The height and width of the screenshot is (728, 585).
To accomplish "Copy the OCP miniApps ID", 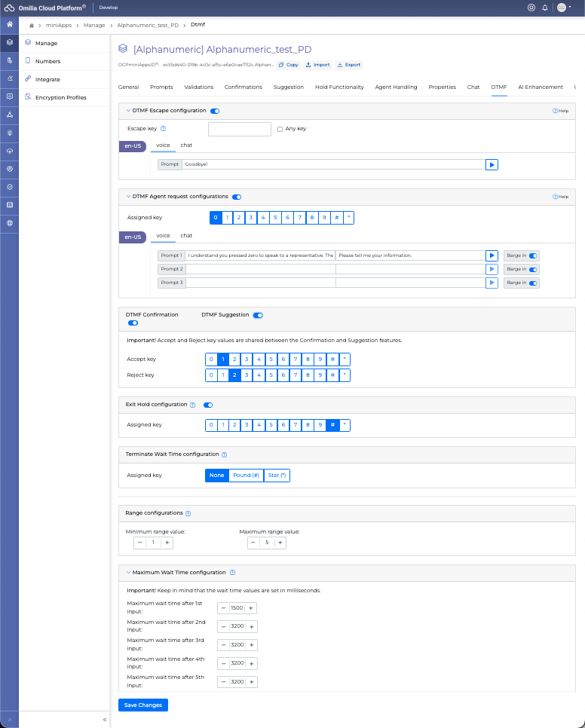I will (x=288, y=65).
